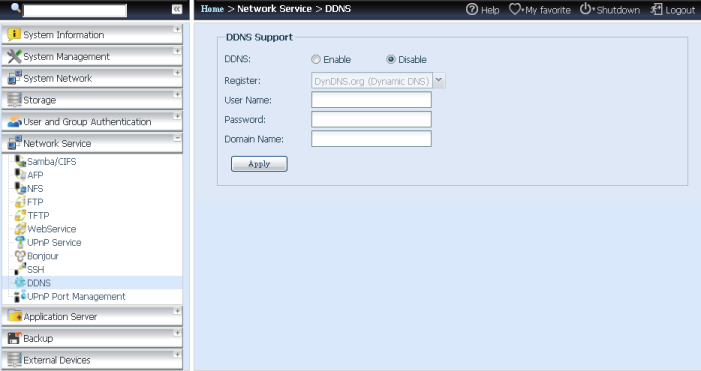Click the Password input field
701x371 pixels.
click(x=371, y=119)
